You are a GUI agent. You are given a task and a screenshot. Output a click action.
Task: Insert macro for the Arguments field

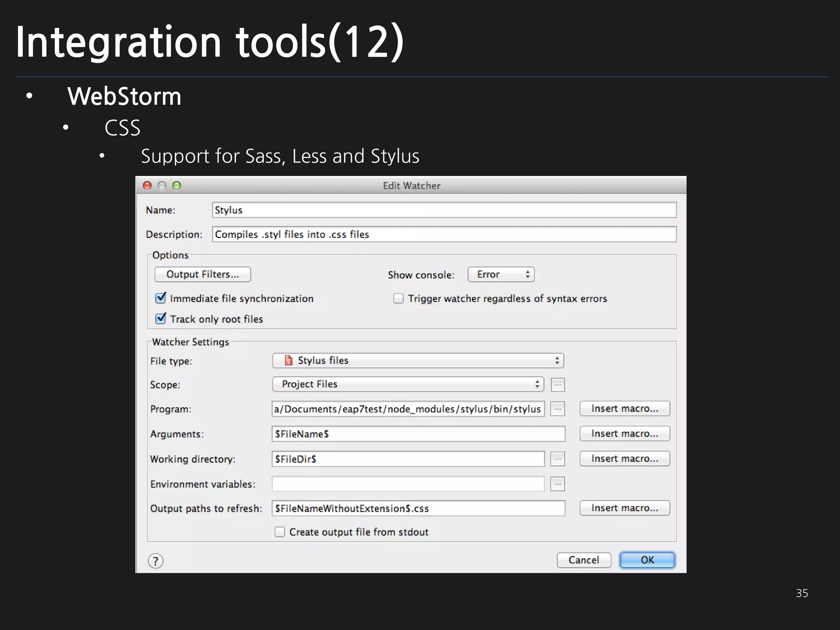(x=625, y=434)
